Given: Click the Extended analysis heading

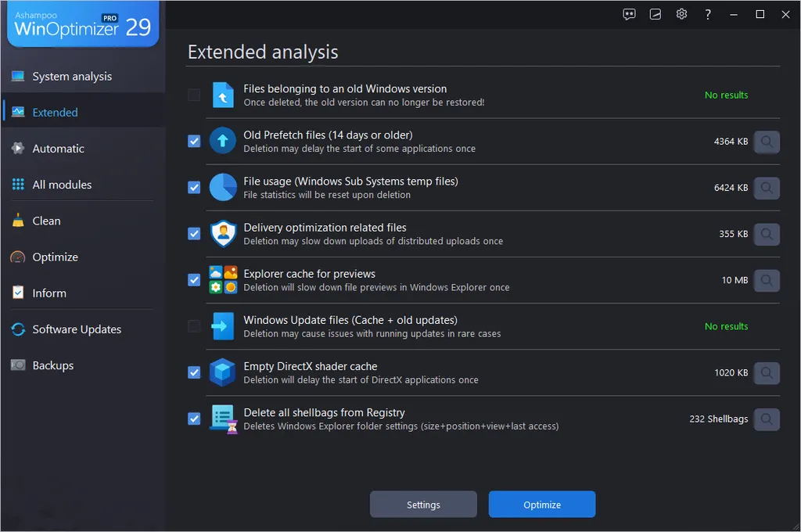Looking at the screenshot, I should coord(263,52).
